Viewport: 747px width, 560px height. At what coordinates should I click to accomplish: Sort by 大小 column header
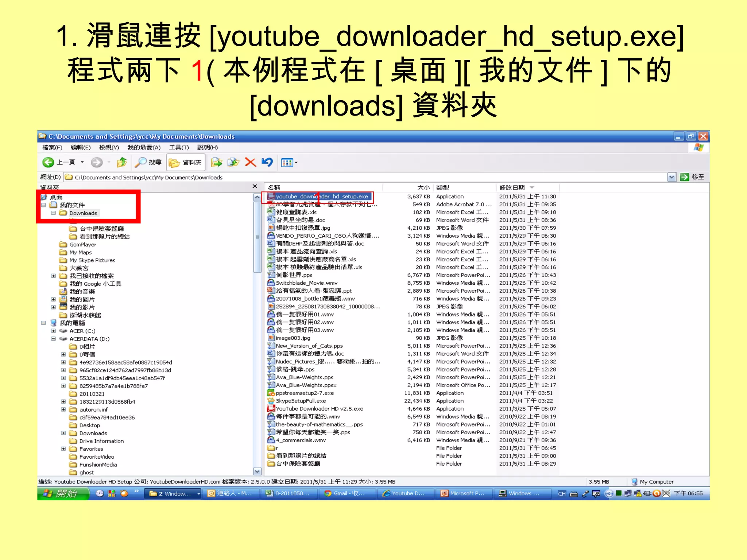coord(408,187)
